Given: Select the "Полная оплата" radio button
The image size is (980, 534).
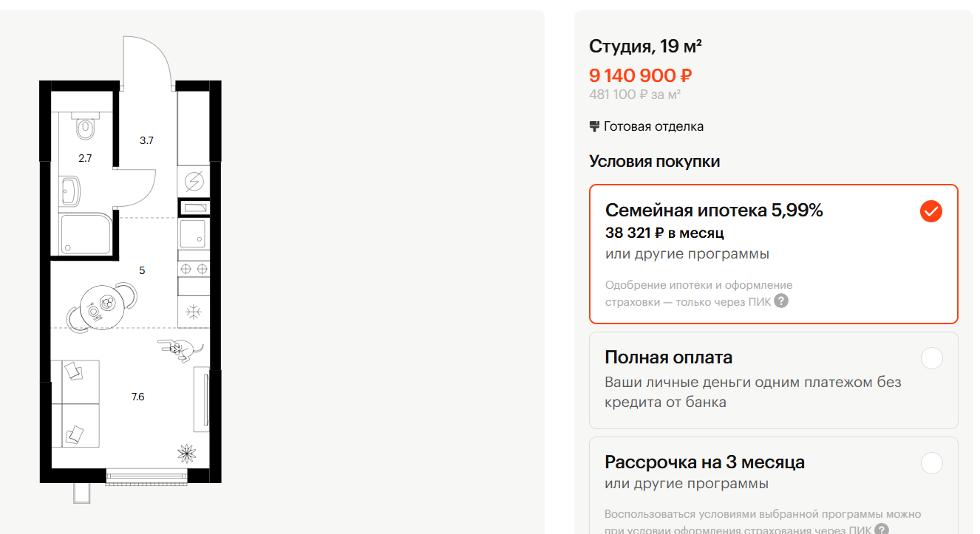Looking at the screenshot, I should coord(932,358).
